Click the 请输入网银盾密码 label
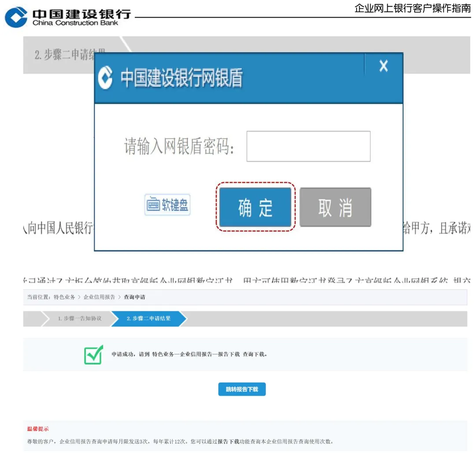Viewport: 476px width, 457px height. 179,146
